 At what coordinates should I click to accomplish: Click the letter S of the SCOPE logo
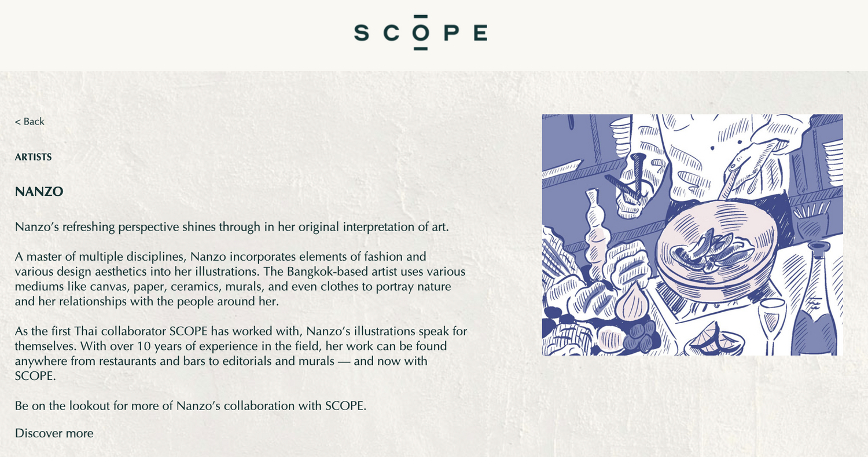pyautogui.click(x=362, y=33)
